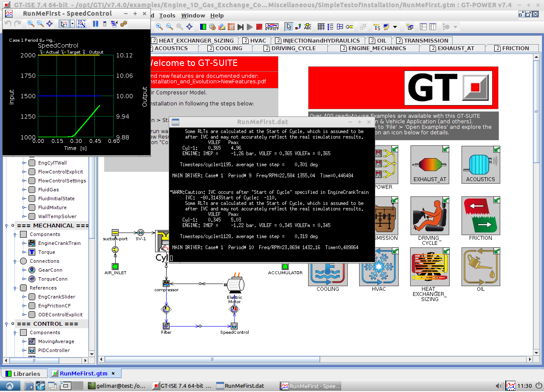Select MovingAverage tree item
Screen dimensions: 544x392
pyautogui.click(x=56, y=341)
